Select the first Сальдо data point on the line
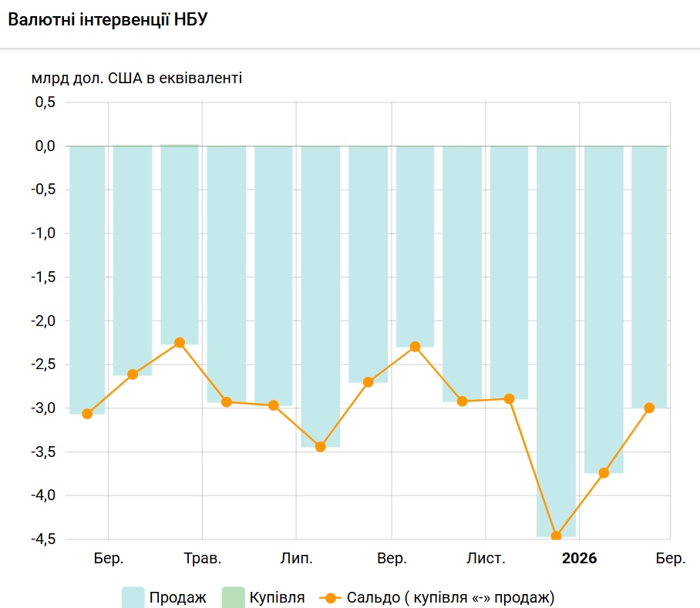The width and height of the screenshot is (700, 608). click(x=87, y=414)
